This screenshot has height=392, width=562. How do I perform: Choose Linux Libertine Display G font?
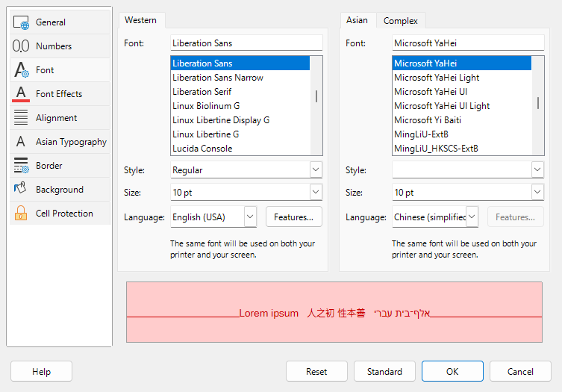click(240, 120)
